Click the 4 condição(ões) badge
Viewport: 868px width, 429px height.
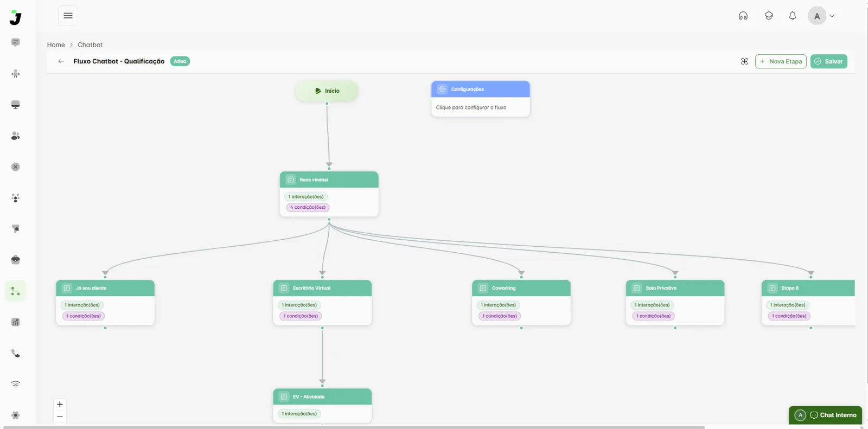tap(308, 207)
